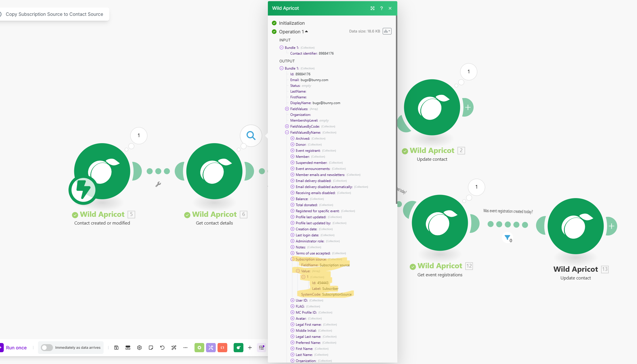The width and height of the screenshot is (637, 364).
Task: Expand the Balance collection
Action: 292,199
